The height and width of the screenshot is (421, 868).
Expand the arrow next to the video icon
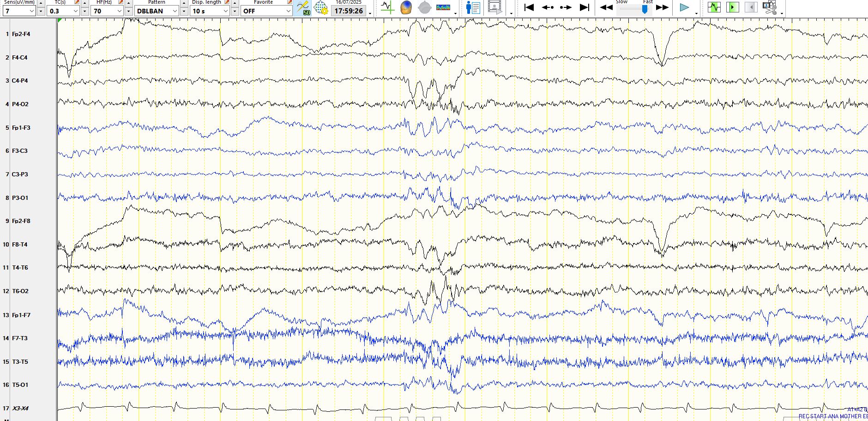511,13
